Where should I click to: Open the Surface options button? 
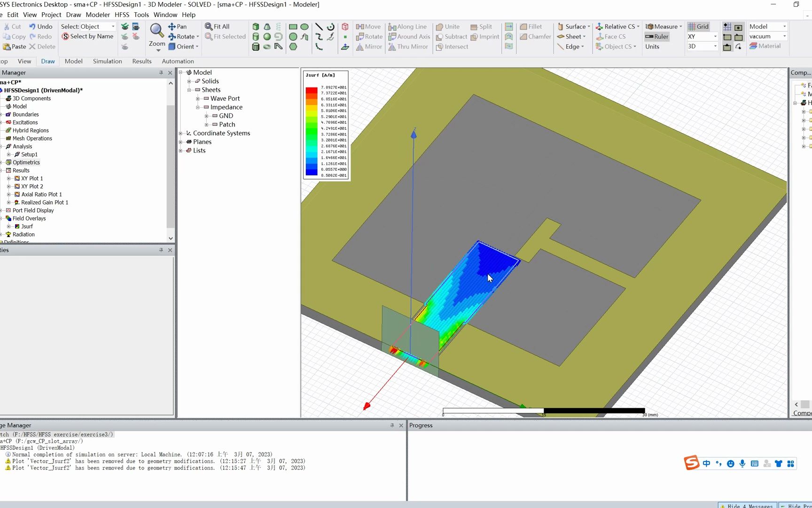pyautogui.click(x=574, y=27)
